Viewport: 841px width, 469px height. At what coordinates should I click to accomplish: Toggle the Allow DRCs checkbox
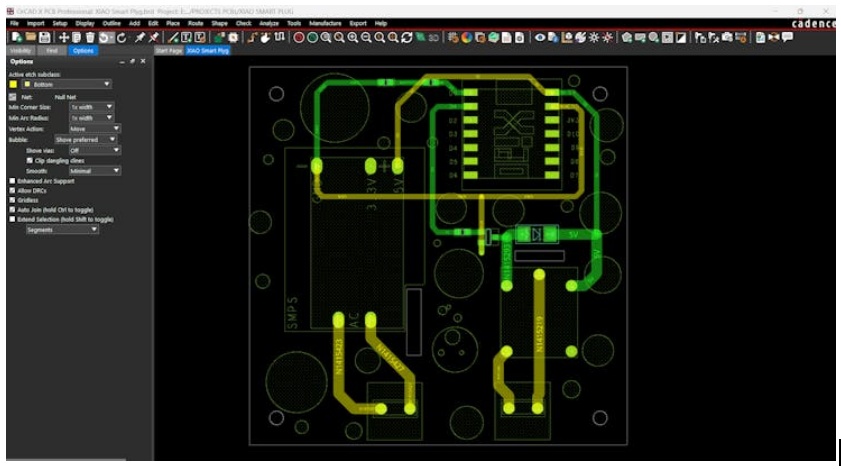click(x=12, y=190)
